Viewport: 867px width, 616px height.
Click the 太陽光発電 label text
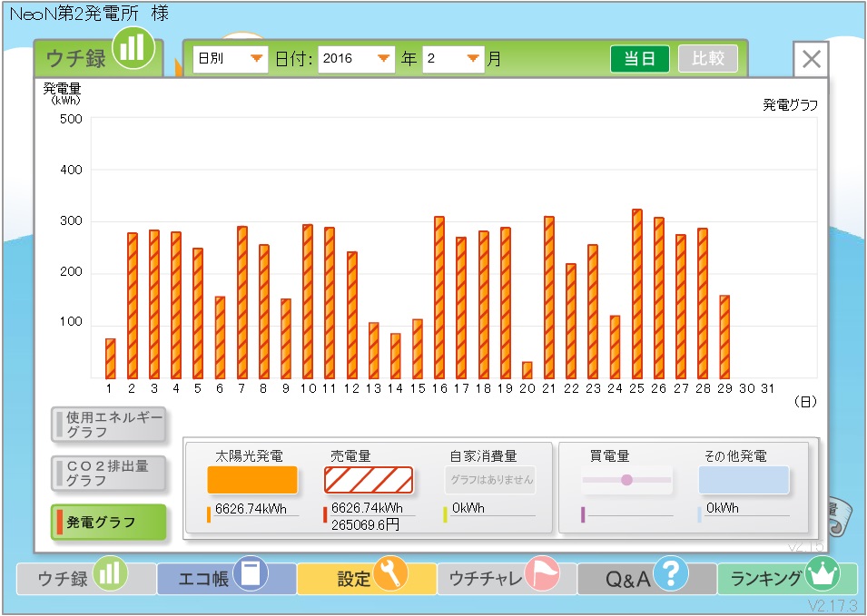(249, 455)
